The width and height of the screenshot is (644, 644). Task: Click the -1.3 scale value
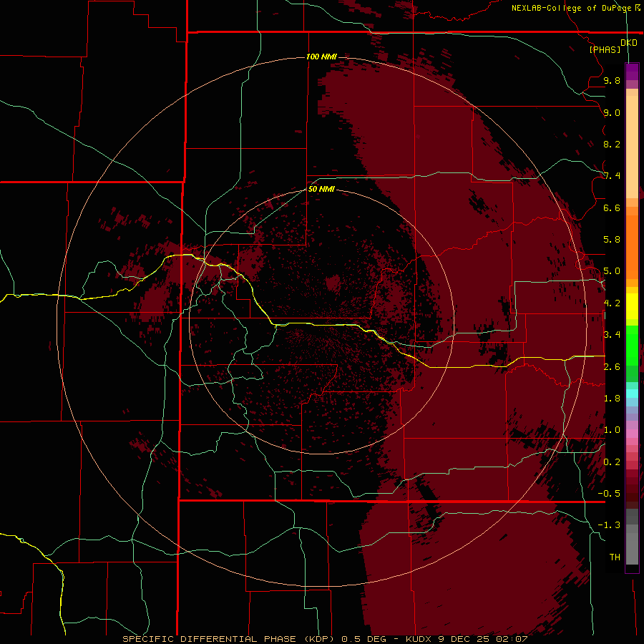point(609,525)
